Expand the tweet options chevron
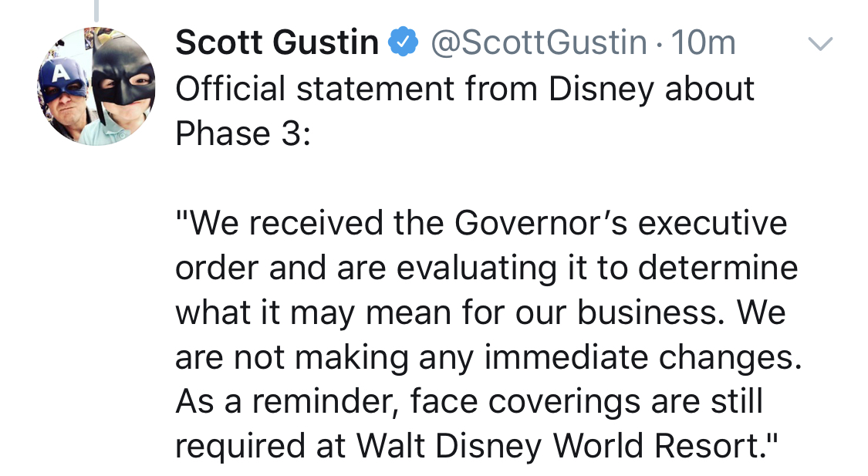Viewport: 868px width, 476px height. [x=820, y=45]
